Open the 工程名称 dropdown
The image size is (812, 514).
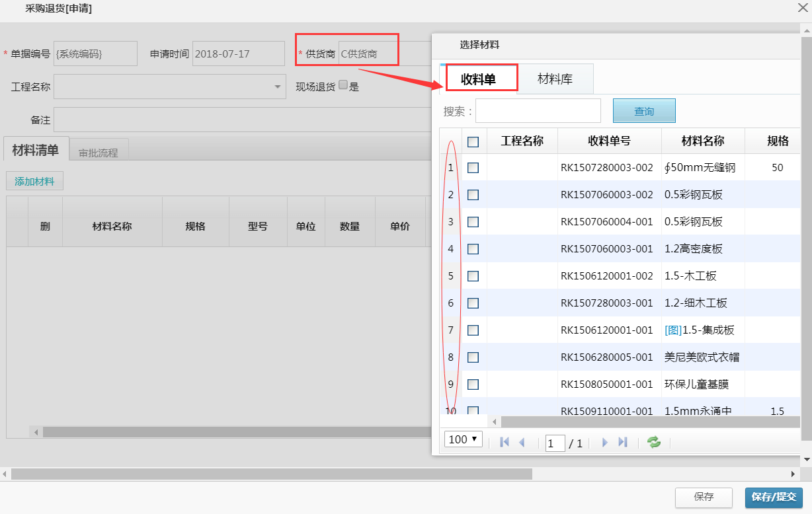click(278, 87)
